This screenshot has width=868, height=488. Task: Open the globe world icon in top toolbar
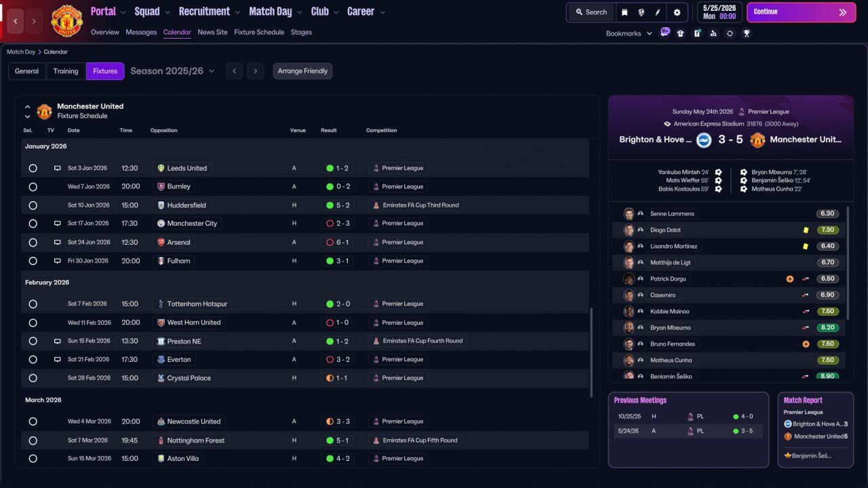coord(642,12)
